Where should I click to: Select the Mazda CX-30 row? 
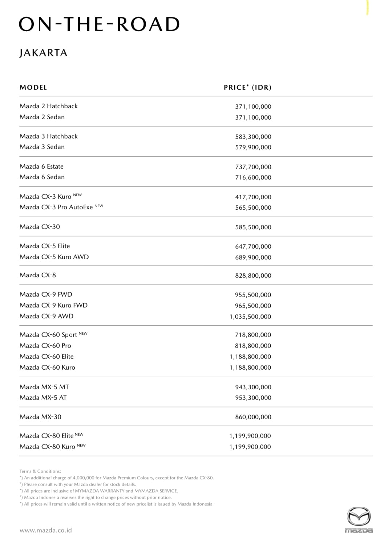pos(40,227)
